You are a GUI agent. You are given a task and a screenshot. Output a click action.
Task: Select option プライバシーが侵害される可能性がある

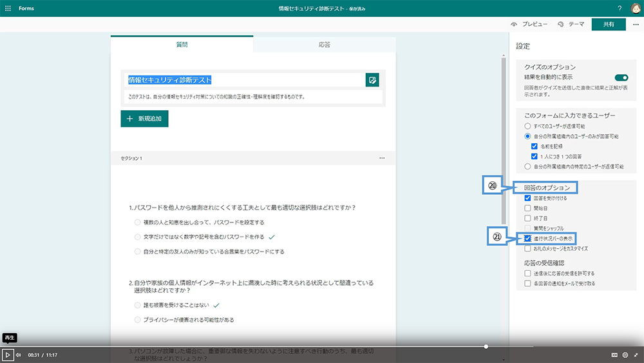click(137, 320)
